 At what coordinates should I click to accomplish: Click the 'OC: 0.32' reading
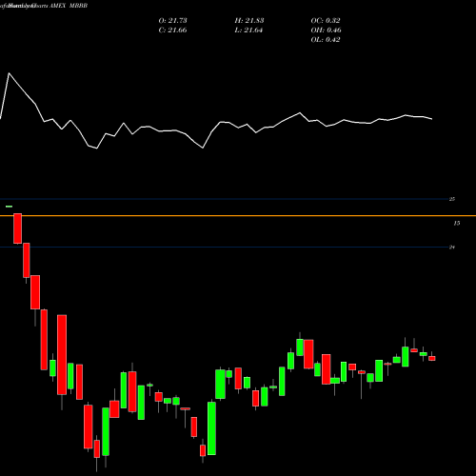point(326,20)
